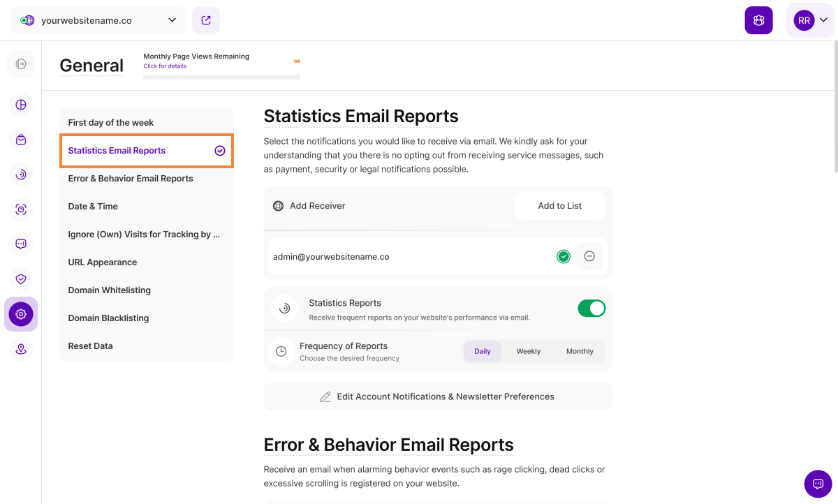Click the settings gear icon in sidebar
This screenshot has width=838, height=504.
21,314
